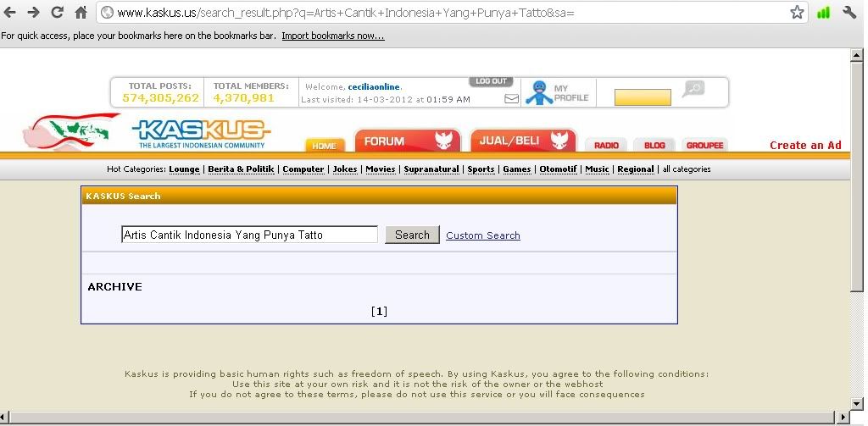Viewport: 868px width, 426px height.
Task: Click the total posts count 574,305,262
Action: 160,98
